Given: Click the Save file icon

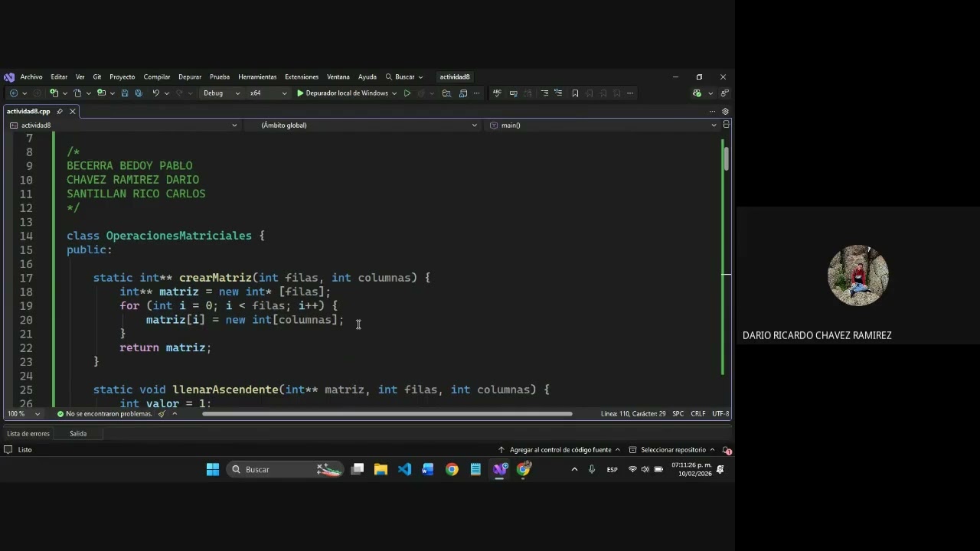Looking at the screenshot, I should coord(125,93).
